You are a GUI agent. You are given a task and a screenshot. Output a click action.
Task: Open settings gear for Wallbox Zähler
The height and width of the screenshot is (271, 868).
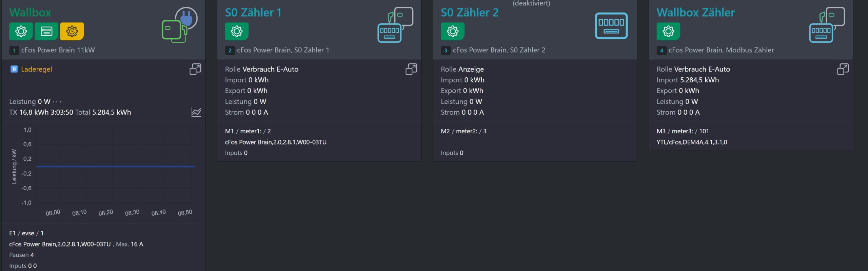click(x=668, y=31)
